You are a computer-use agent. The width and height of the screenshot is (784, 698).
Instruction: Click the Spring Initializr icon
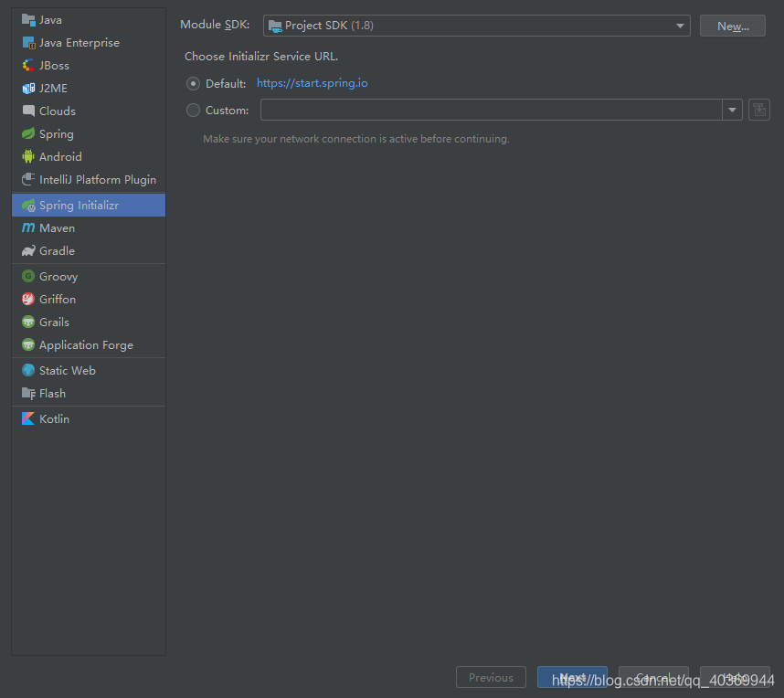click(28, 205)
